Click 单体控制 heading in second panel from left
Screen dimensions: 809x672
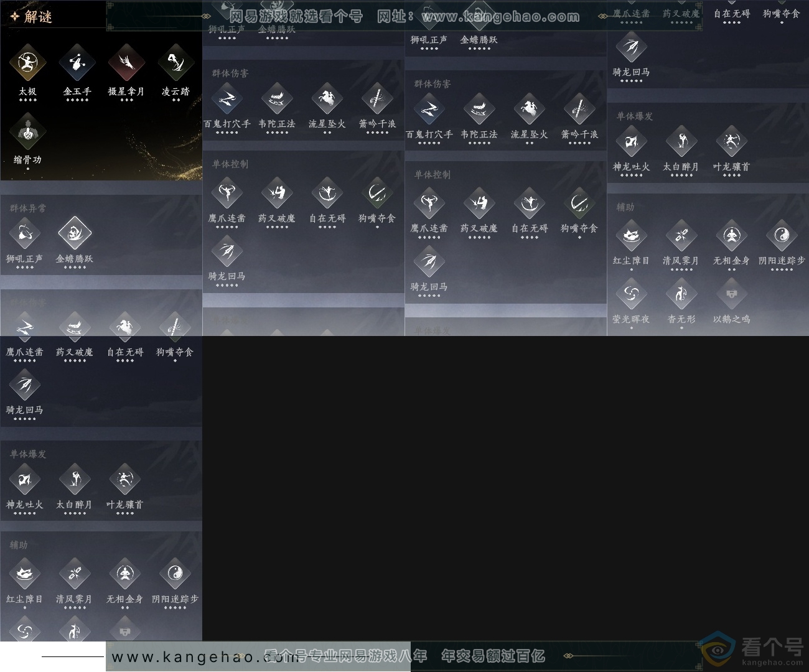(x=230, y=164)
